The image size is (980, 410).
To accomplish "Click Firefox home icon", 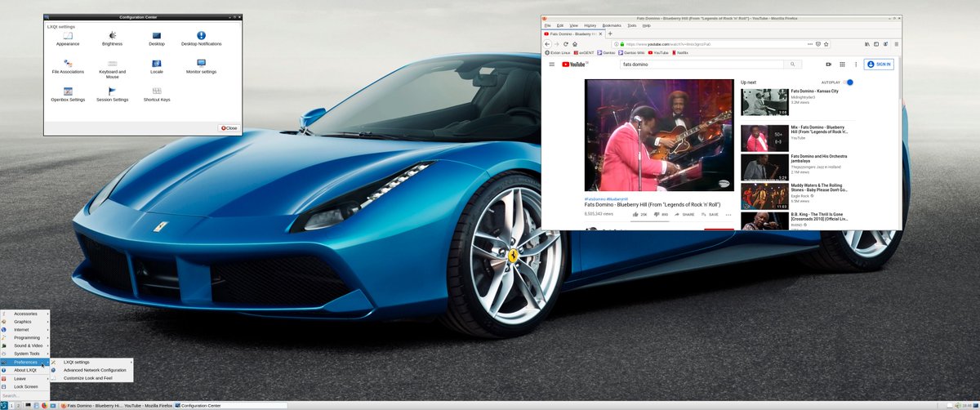I will [x=575, y=43].
